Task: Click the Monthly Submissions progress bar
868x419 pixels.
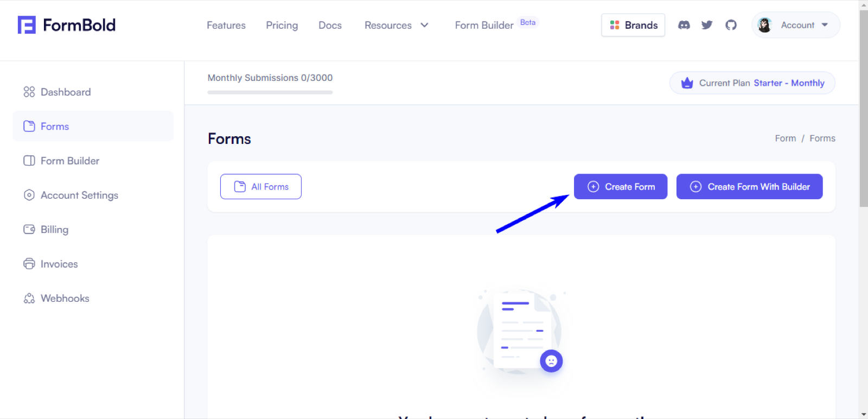Action: coord(270,93)
